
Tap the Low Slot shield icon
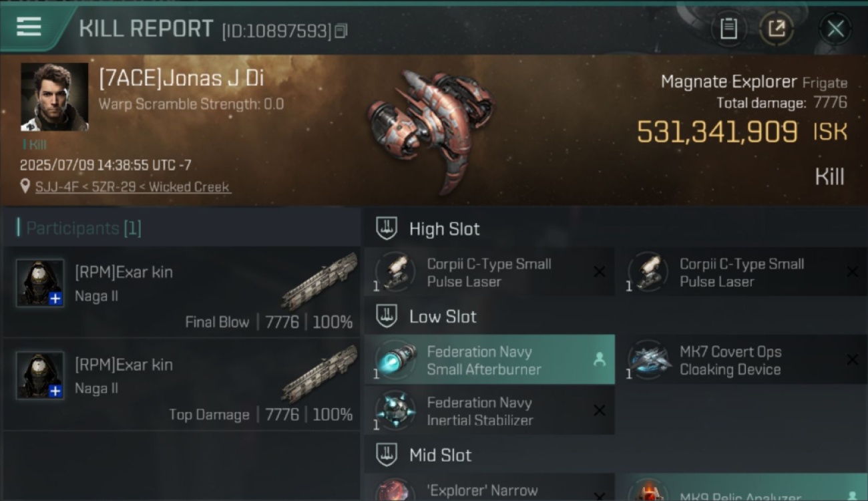click(387, 316)
